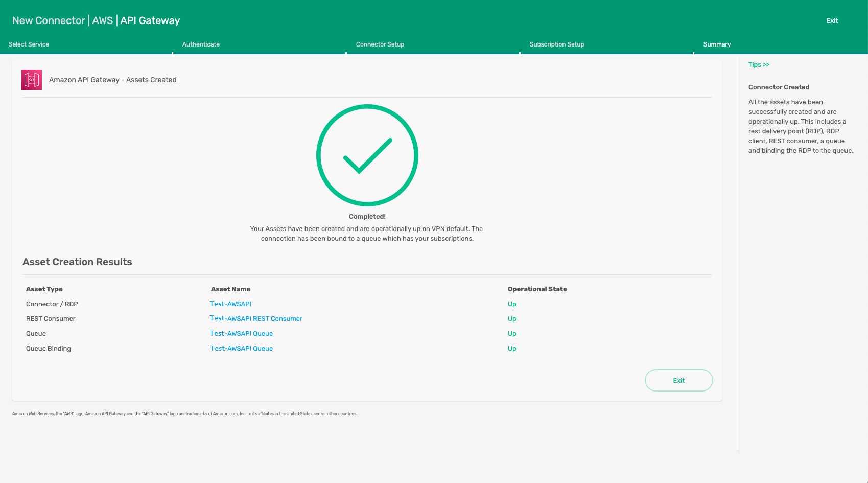Viewport: 868px width, 483px height.
Task: Click Exit in the top header
Action: (832, 21)
